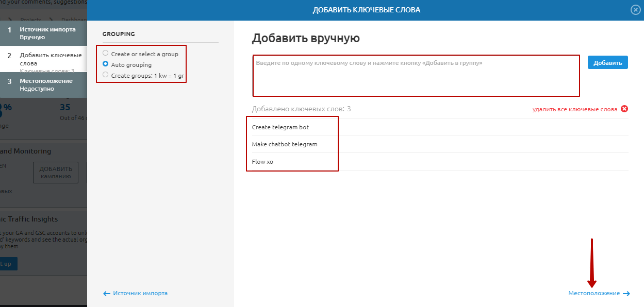Click the 'GROUPING' section heading
The width and height of the screenshot is (644, 307).
[119, 34]
